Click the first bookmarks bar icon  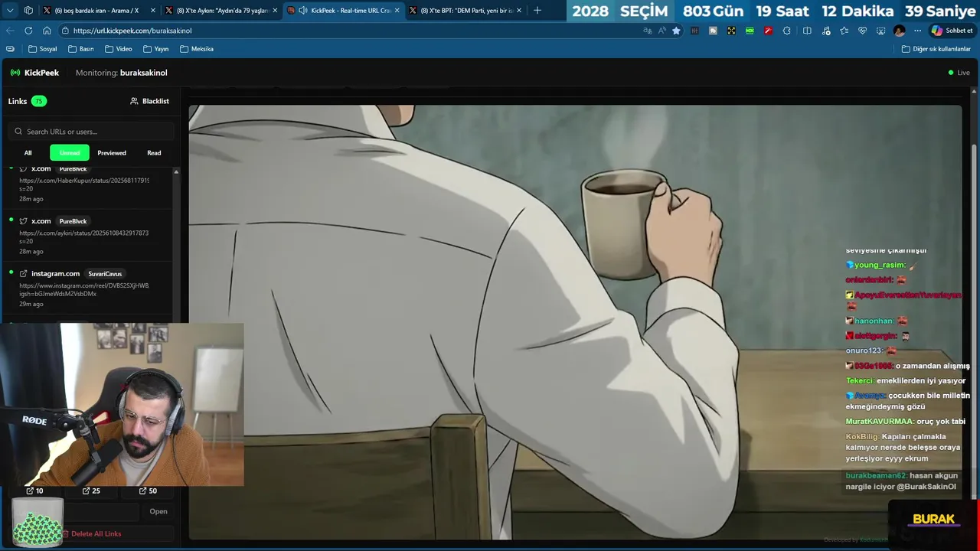(10, 49)
